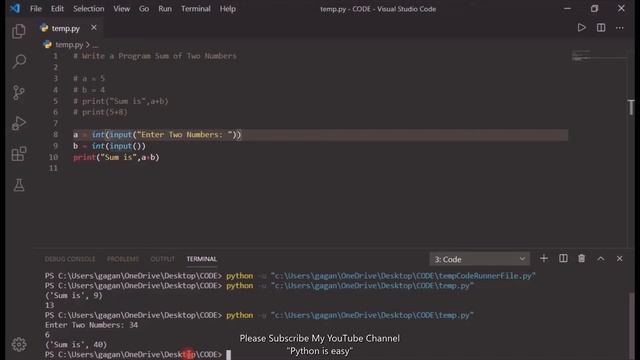Switch to the Terminal tab
This screenshot has height=360, width=640.
click(202, 259)
